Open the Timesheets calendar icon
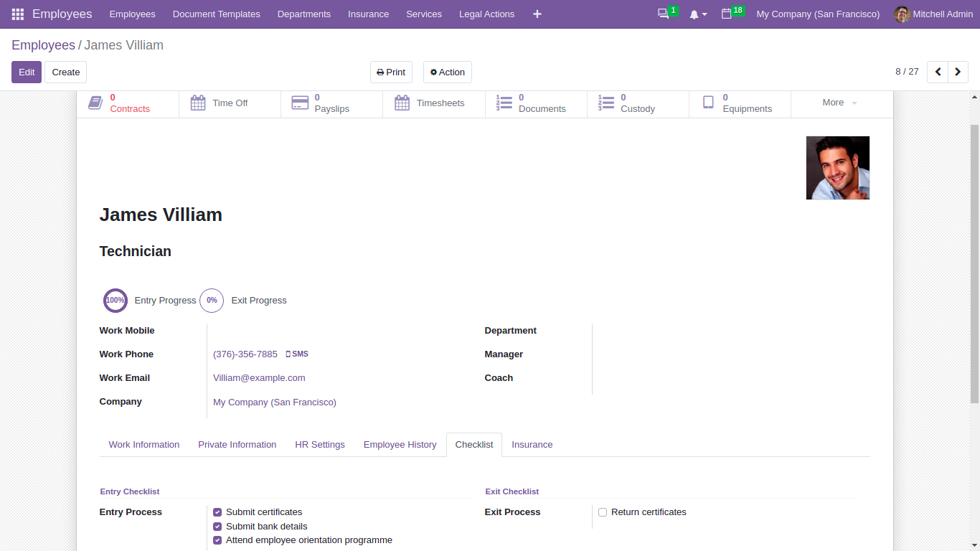Image resolution: width=980 pixels, height=551 pixels. pos(402,103)
